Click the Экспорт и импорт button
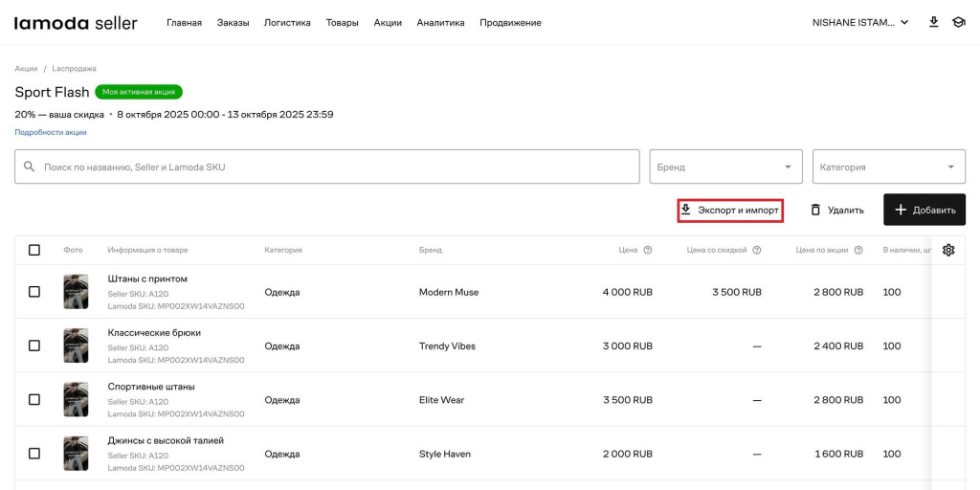980x490 pixels. [730, 210]
